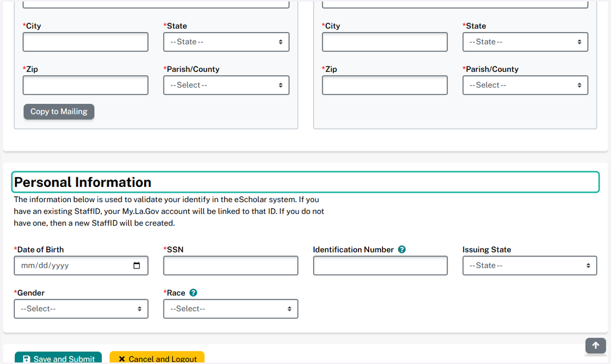Image resolution: width=611 pixels, height=364 pixels.
Task: Open the left address State dropdown
Action: tap(226, 42)
